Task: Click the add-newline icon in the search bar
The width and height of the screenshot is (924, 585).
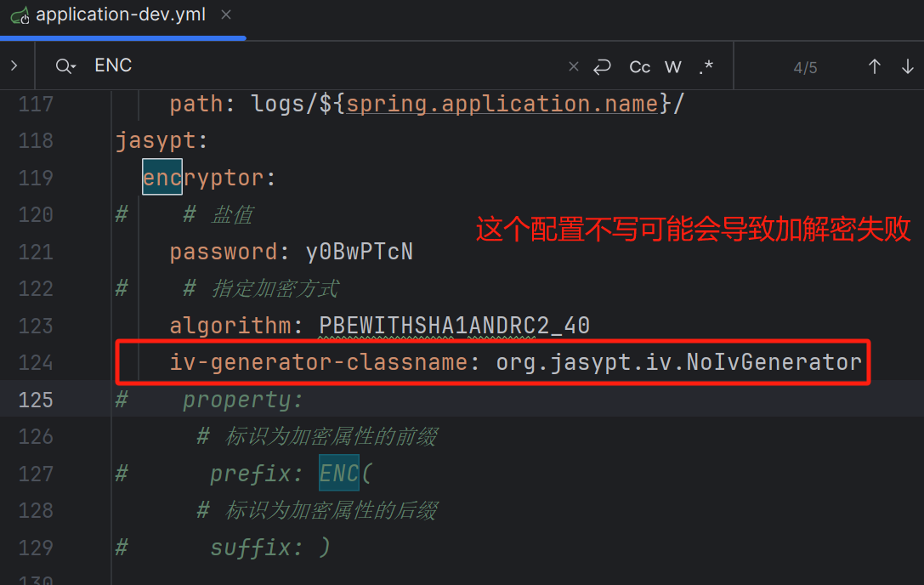Action: [603, 65]
